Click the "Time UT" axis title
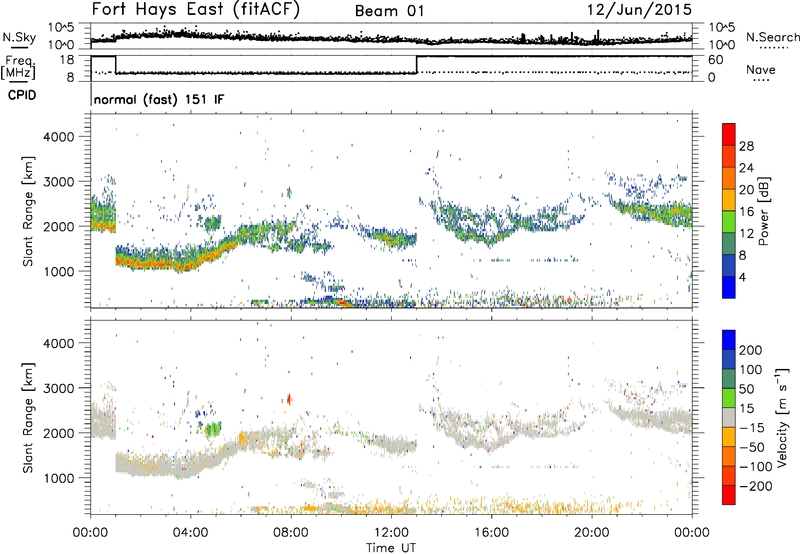This screenshot has width=800, height=554. (x=391, y=548)
